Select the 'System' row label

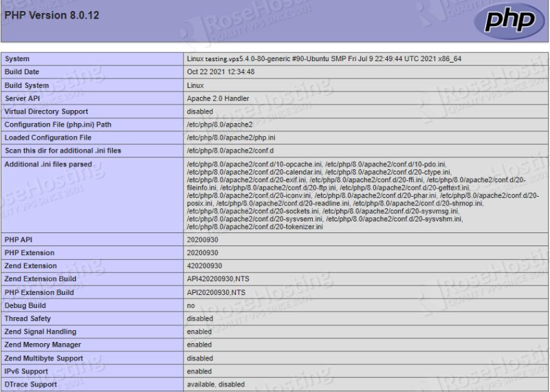tap(16, 58)
